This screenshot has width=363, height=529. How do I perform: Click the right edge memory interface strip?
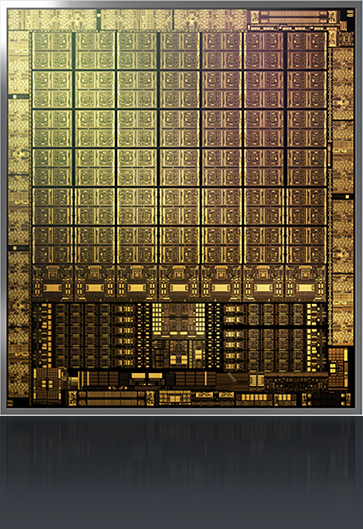coord(343,196)
